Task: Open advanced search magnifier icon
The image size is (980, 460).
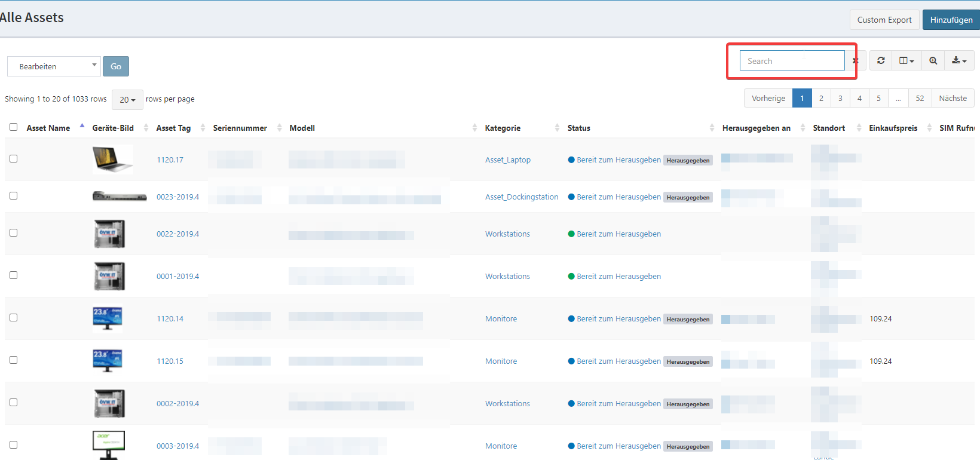Action: pyautogui.click(x=933, y=60)
